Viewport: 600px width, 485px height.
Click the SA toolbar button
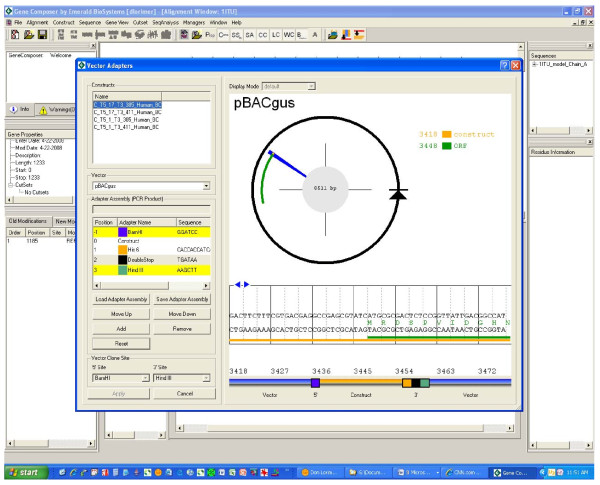249,35
